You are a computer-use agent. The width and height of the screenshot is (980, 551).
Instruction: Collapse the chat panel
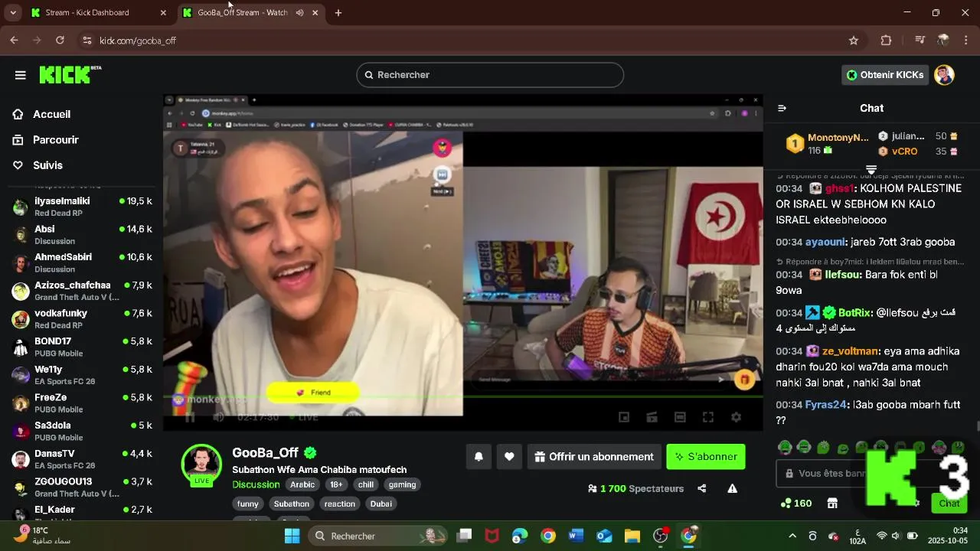(x=782, y=108)
